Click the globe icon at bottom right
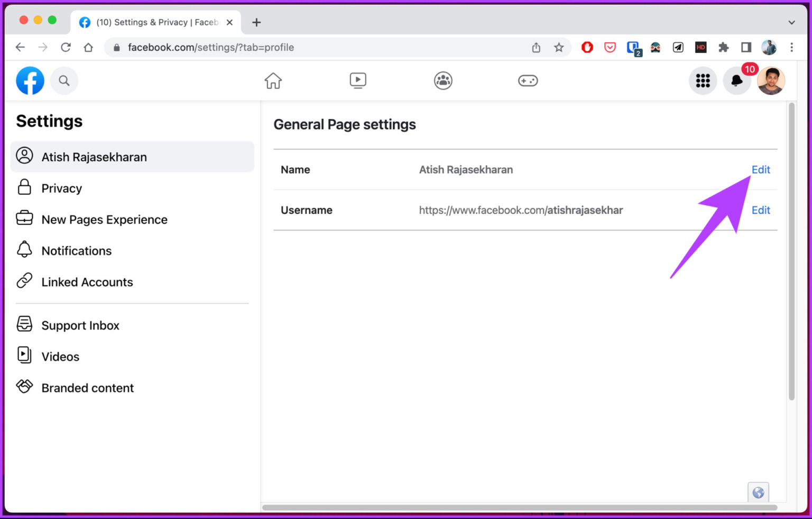This screenshot has width=812, height=519. 758,492
